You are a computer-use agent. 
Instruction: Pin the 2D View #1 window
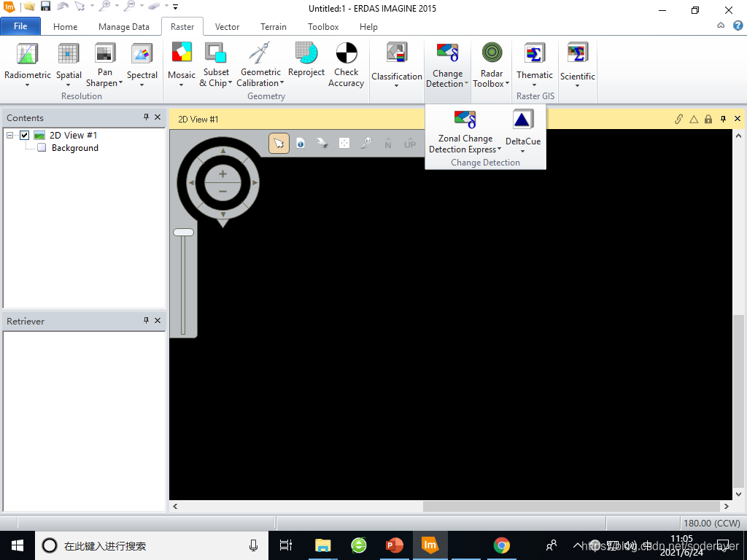point(723,119)
